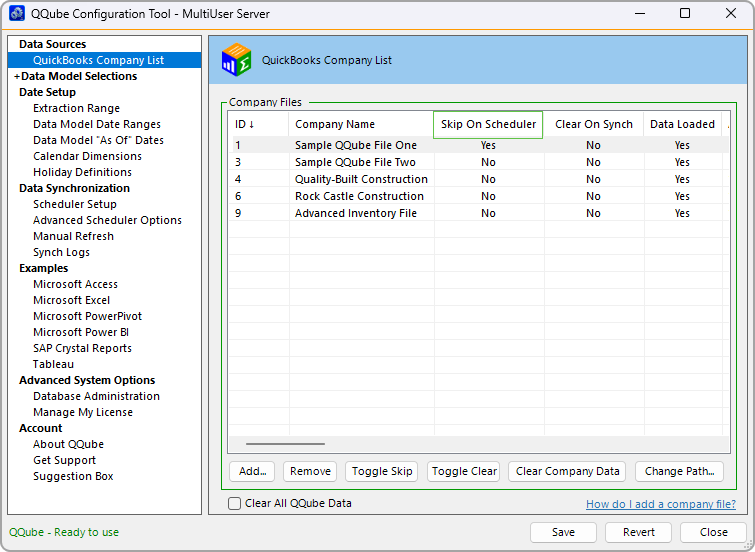Click the QQube cube logo in header

pyautogui.click(x=236, y=60)
